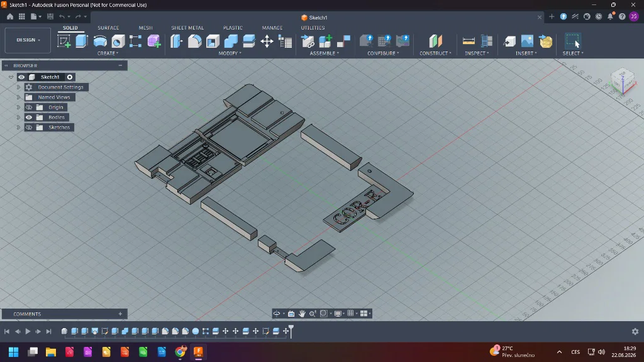Screen dimensions: 644x362
Task: Expand the Origin folder
Action: coord(18,107)
